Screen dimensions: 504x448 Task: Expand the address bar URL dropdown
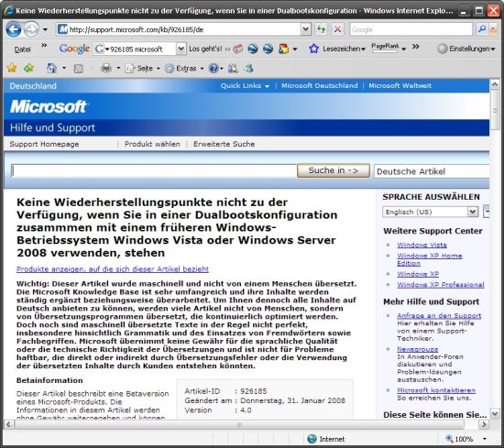(x=305, y=29)
